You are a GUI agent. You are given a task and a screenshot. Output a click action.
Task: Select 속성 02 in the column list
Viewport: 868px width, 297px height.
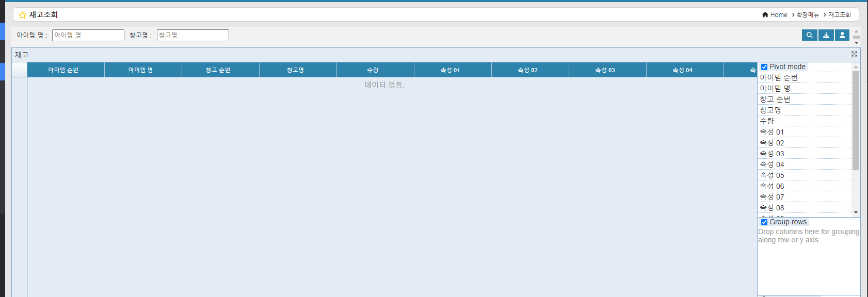[x=805, y=143]
